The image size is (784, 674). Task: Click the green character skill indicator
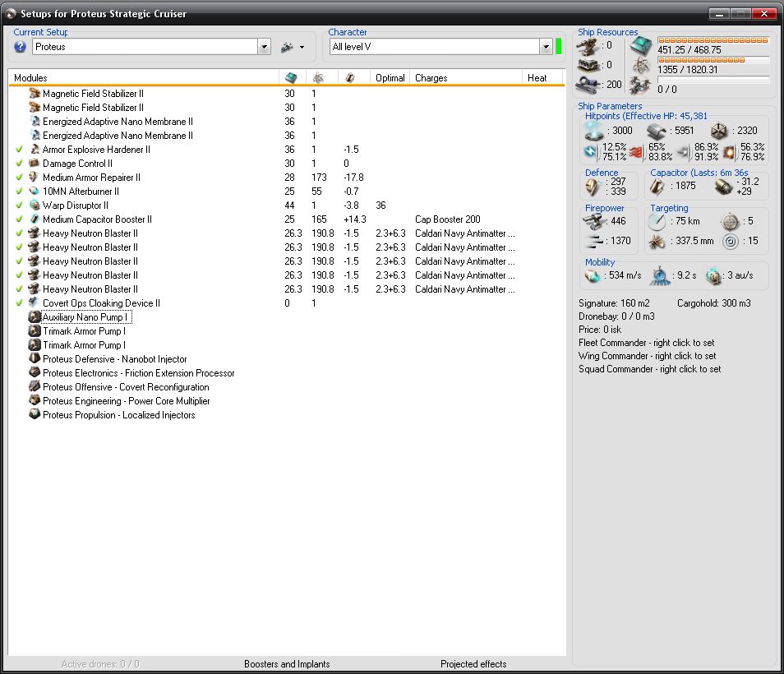[x=559, y=47]
